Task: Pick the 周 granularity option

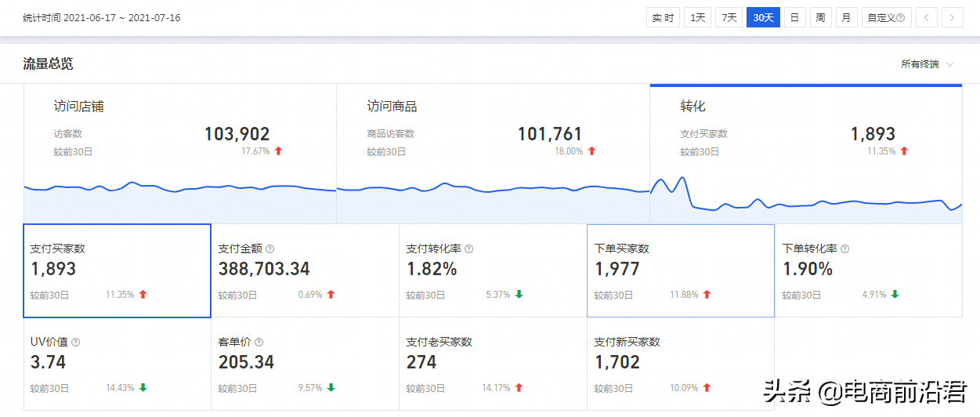Action: [820, 17]
